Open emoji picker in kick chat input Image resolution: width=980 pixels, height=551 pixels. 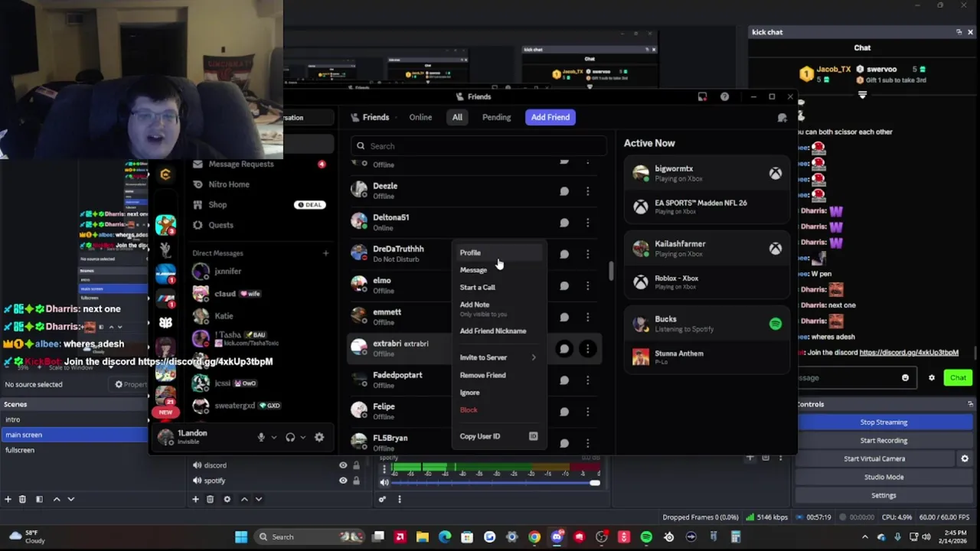tap(905, 377)
